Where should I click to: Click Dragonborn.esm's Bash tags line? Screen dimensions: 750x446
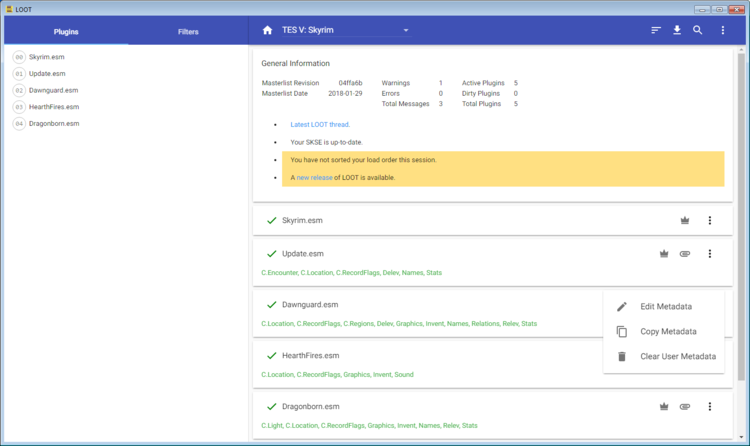coord(369,425)
